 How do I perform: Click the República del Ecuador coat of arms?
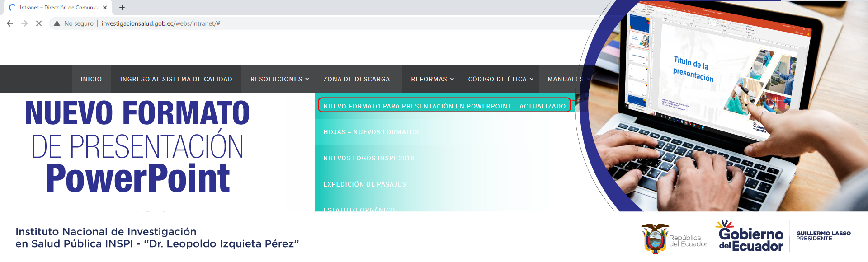pos(655,239)
